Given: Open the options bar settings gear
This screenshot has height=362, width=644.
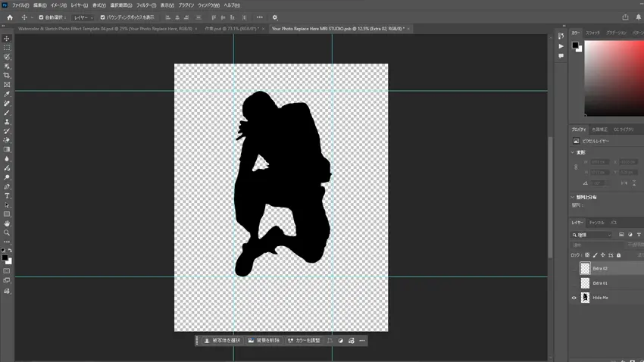Looking at the screenshot, I should [x=275, y=17].
